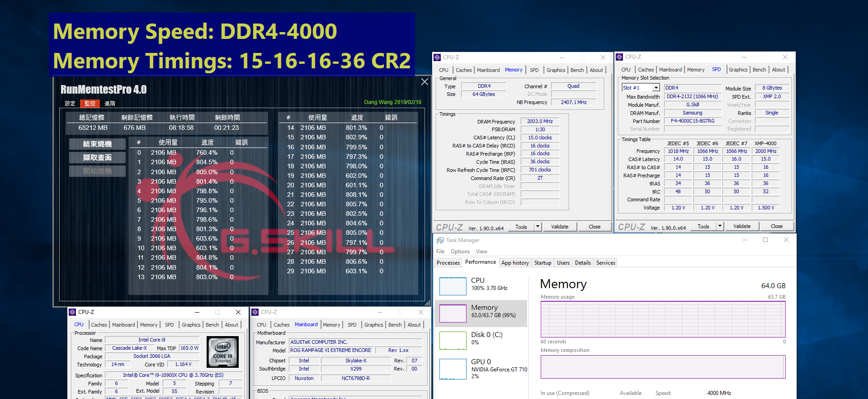868x399 pixels.
Task: Click the CPU-Z processor window title icon
Action: point(72,312)
